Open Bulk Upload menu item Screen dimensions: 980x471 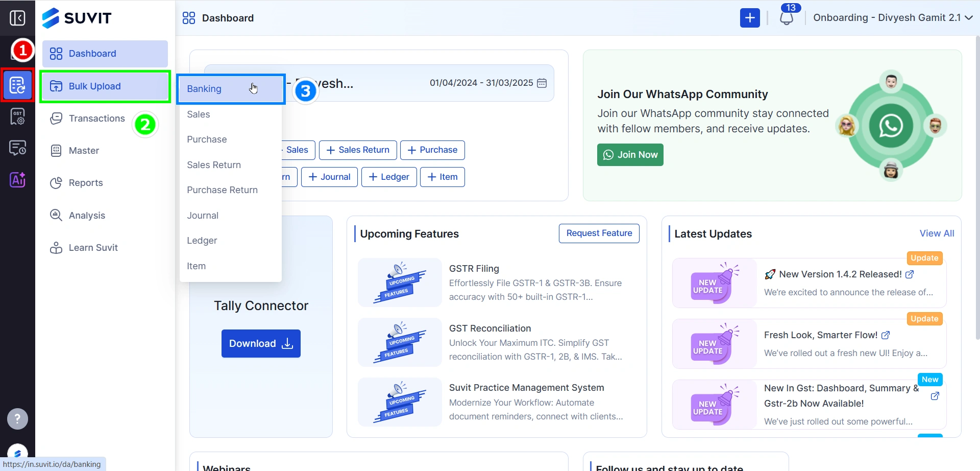[105, 86]
